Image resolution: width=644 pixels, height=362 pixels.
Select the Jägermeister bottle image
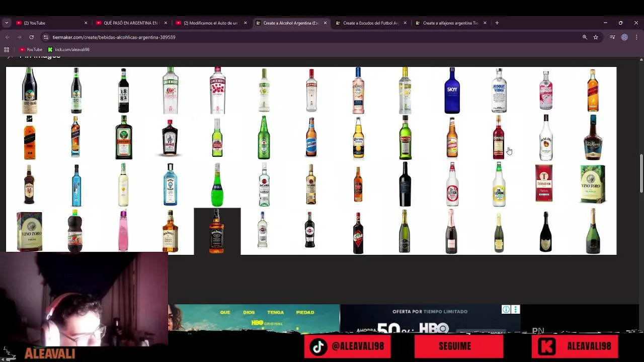point(123,137)
